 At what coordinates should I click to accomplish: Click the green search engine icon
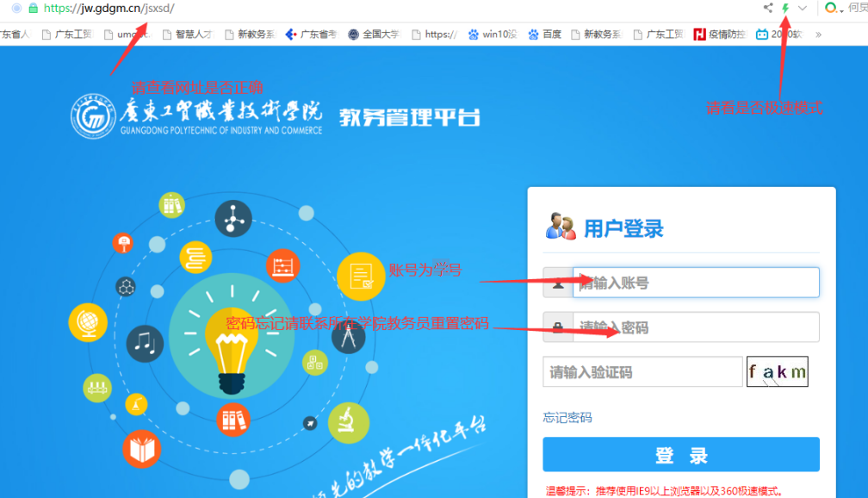830,8
